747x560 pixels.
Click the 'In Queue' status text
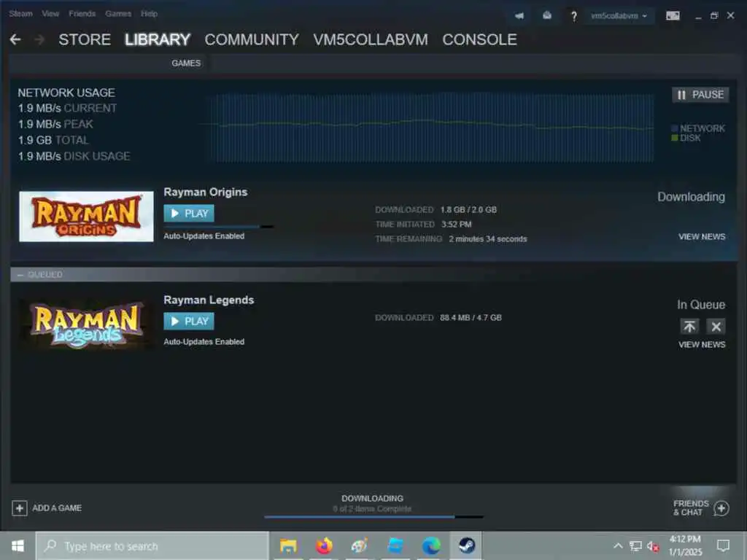click(x=701, y=305)
